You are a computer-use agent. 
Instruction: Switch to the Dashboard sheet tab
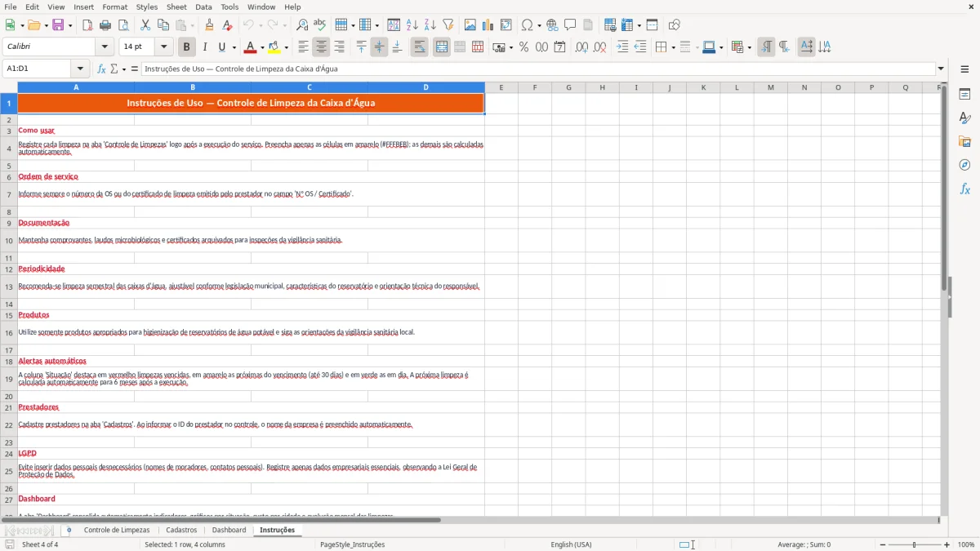(229, 530)
